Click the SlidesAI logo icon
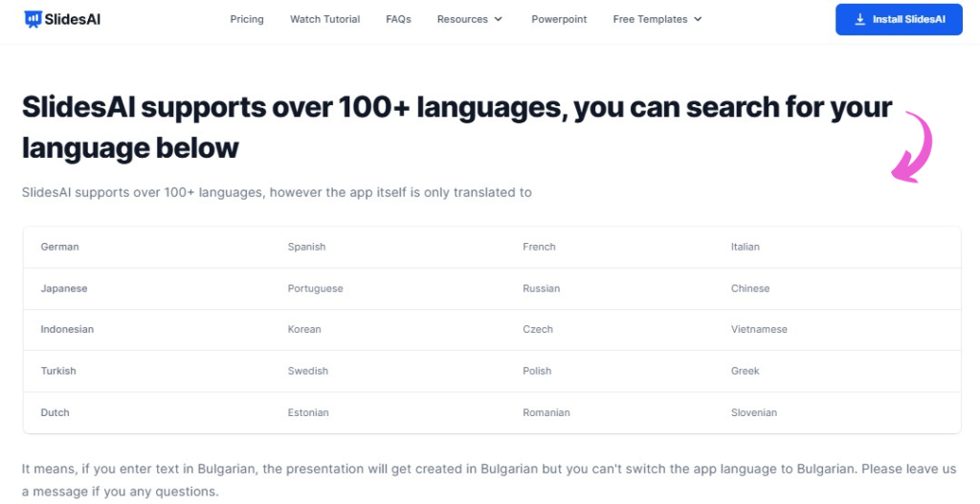Image resolution: width=980 pixels, height=504 pixels. coord(33,18)
